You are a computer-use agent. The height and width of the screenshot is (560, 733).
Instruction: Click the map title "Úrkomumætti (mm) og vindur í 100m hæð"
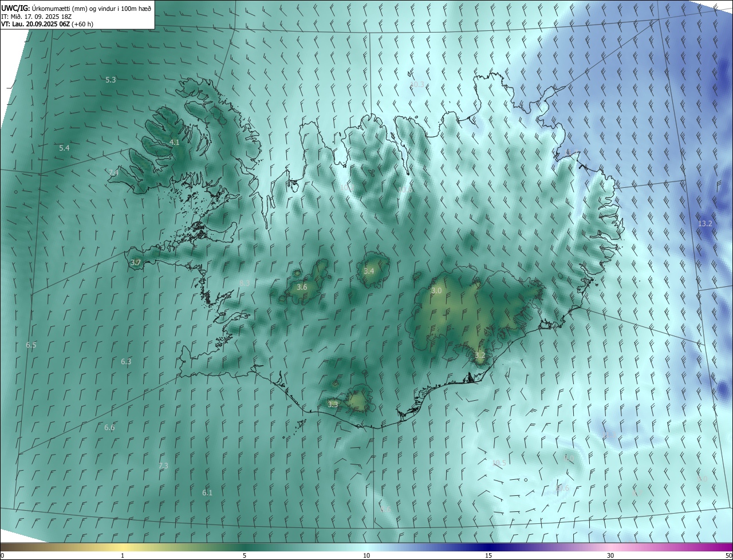pyautogui.click(x=92, y=8)
